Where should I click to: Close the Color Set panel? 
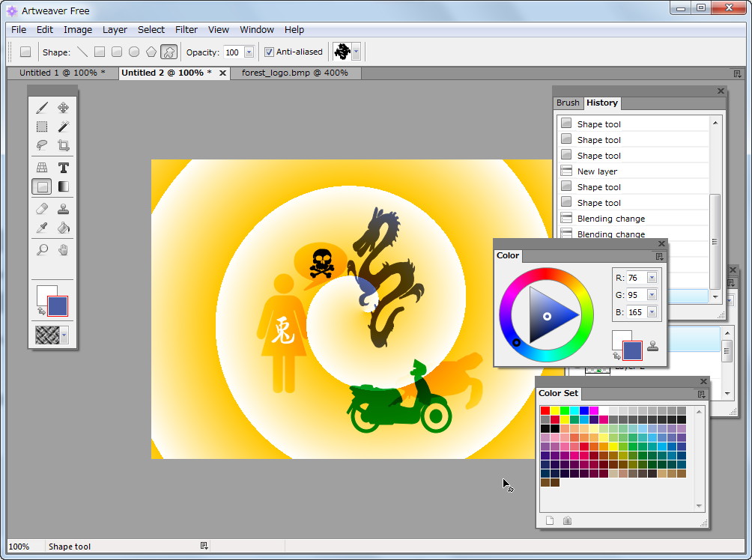tap(703, 381)
